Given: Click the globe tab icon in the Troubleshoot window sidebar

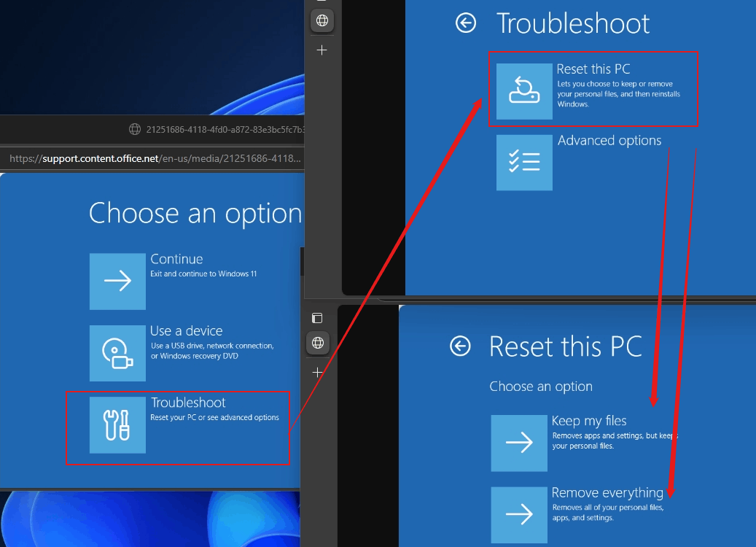Looking at the screenshot, I should [x=322, y=20].
